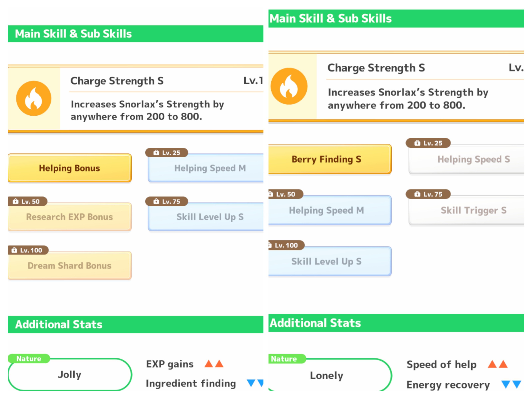532x399 pixels.
Task: Open the Jolly nature box
Action: click(70, 374)
